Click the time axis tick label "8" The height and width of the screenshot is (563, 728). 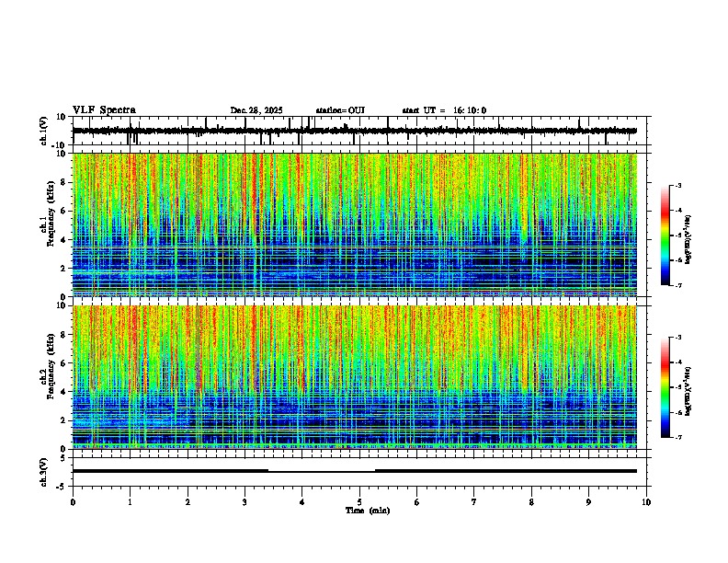531,502
